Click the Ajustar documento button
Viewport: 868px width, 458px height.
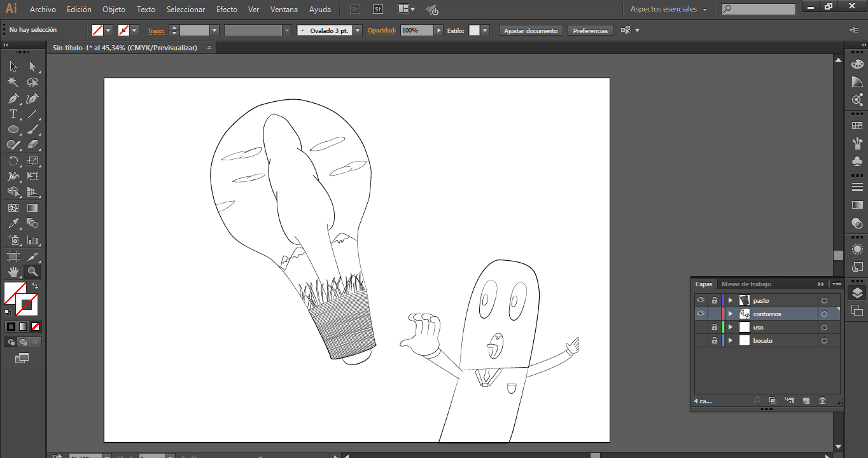click(x=531, y=31)
